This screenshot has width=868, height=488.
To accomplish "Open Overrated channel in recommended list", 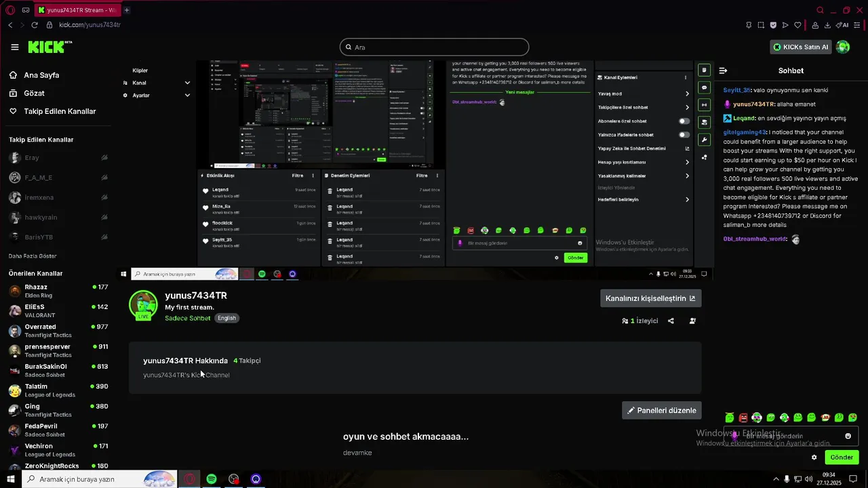I will (58, 331).
